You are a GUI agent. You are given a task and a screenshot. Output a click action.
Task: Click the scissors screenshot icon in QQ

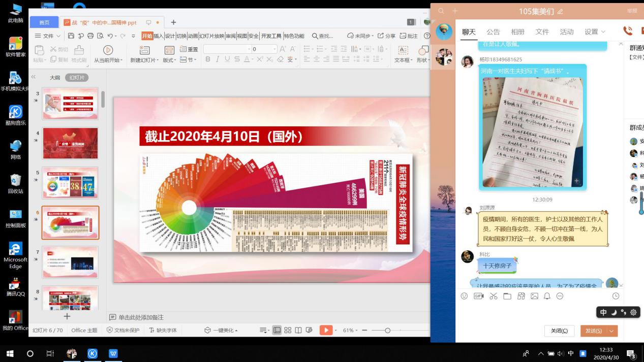[493, 296]
